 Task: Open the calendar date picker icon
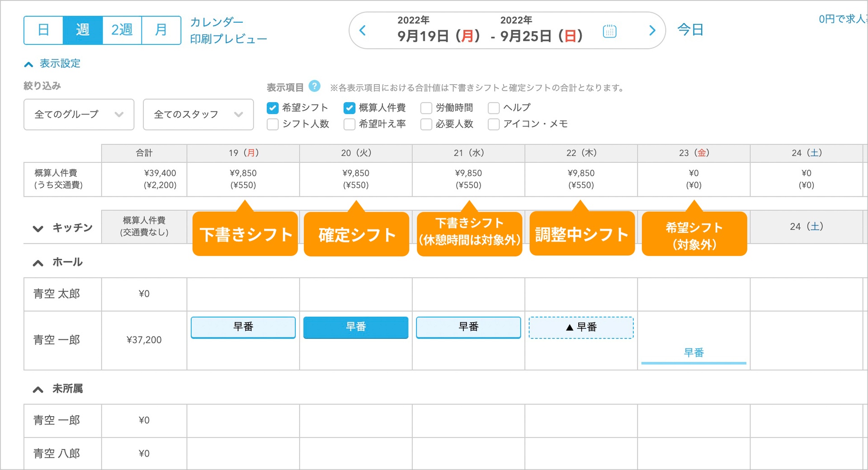(x=609, y=31)
